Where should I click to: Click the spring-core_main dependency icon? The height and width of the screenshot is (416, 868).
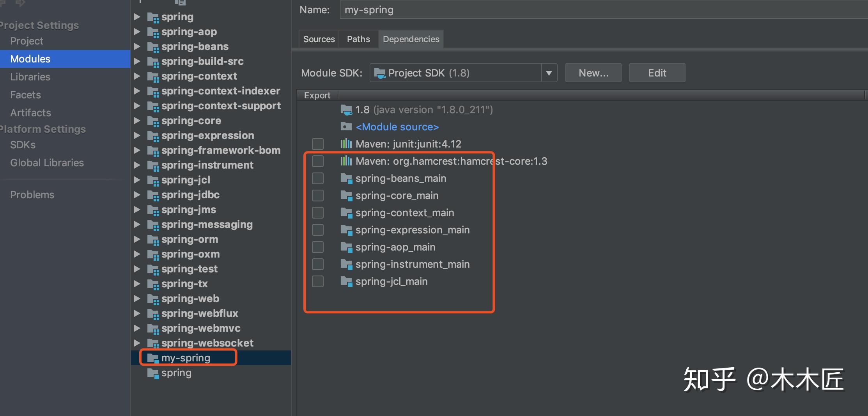point(346,196)
